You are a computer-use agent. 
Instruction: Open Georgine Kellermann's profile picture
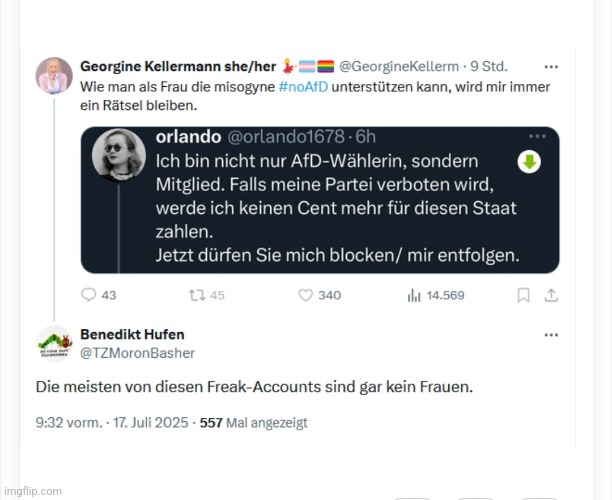pyautogui.click(x=54, y=76)
